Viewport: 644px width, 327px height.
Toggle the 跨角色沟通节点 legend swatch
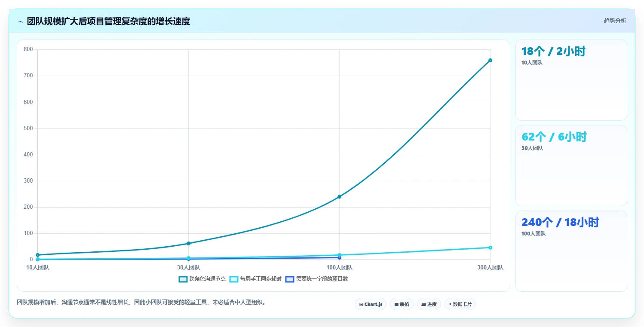183,279
